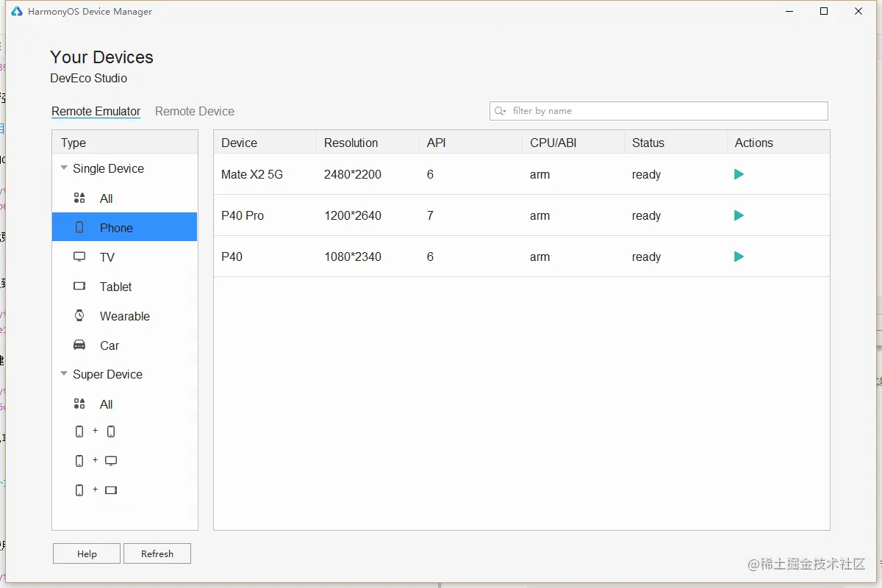Click the filter by name field
Image resolution: width=882 pixels, height=588 pixels.
point(661,111)
